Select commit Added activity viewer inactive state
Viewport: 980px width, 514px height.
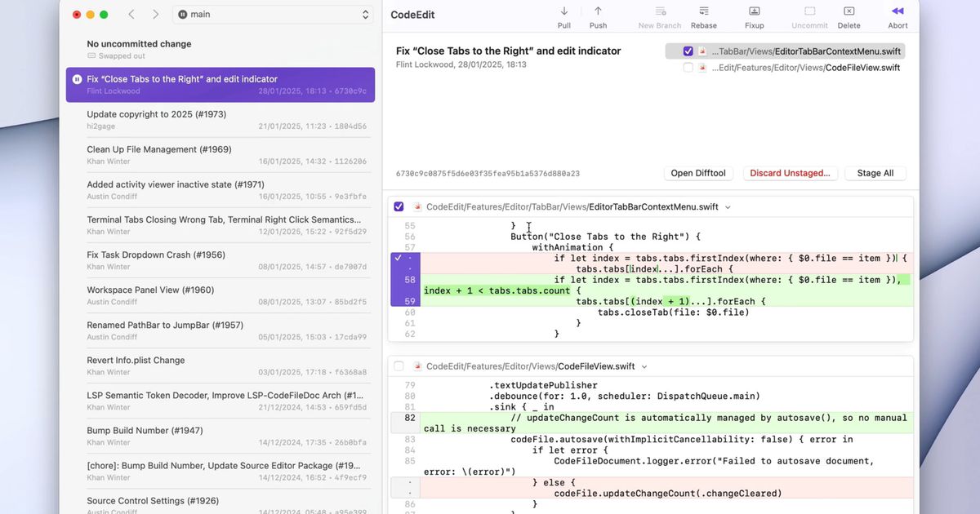click(220, 190)
